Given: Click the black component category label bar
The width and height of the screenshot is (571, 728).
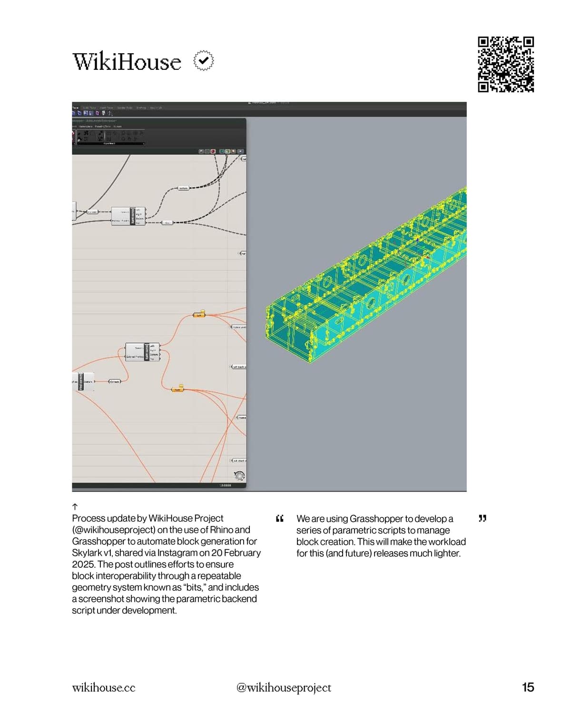Looking at the screenshot, I should point(110,144).
